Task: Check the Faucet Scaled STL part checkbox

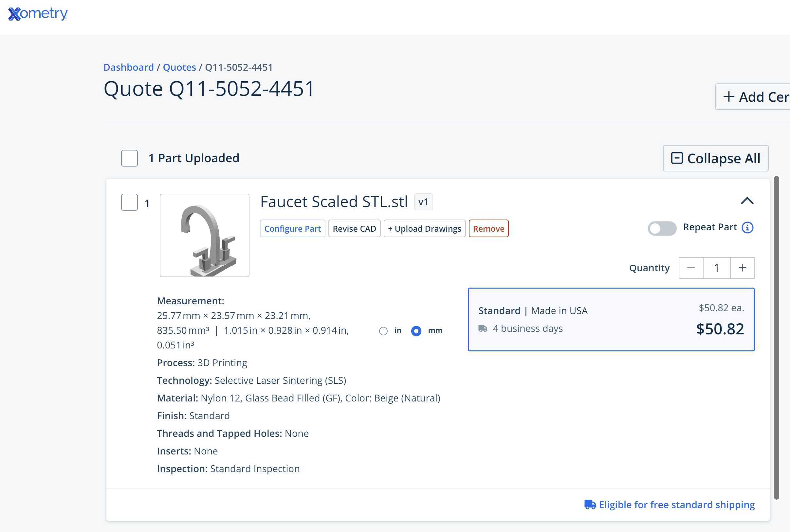Action: (129, 202)
